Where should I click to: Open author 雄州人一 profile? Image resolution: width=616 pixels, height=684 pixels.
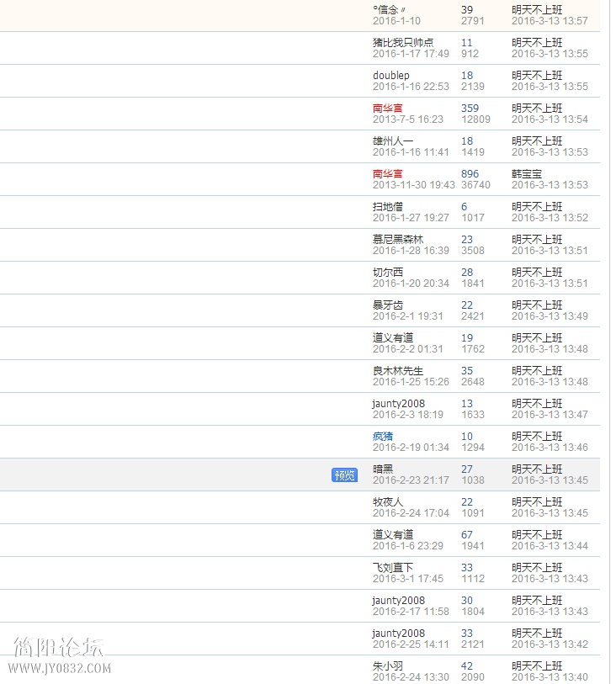point(393,141)
